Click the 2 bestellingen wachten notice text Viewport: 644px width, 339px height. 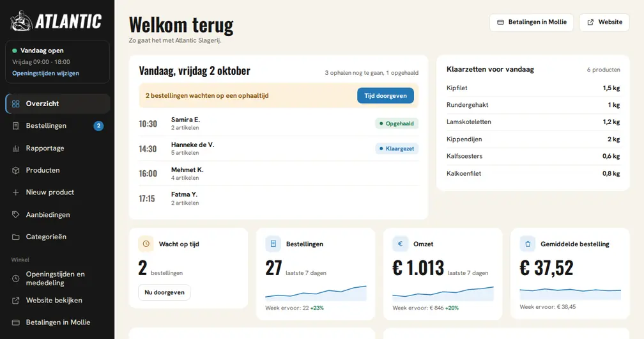pos(207,95)
